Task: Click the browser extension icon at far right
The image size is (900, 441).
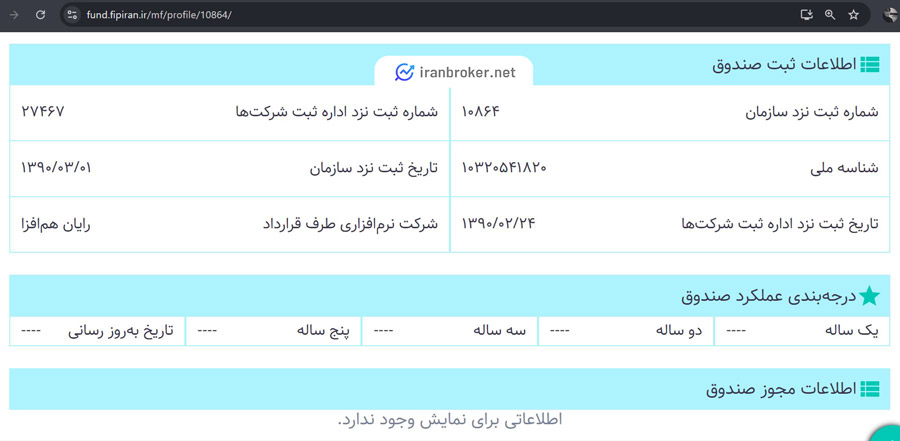Action: point(891,16)
